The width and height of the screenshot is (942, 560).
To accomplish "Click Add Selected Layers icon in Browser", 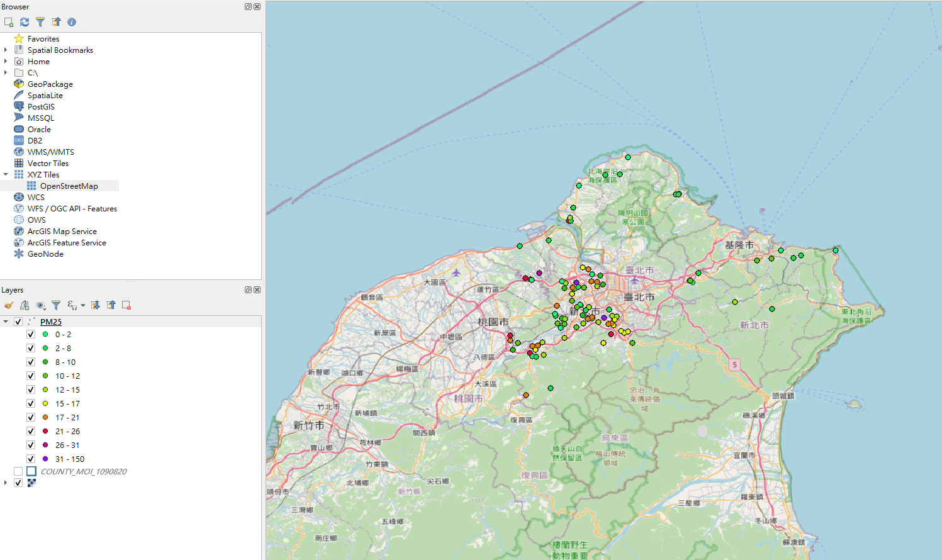I will (x=9, y=22).
